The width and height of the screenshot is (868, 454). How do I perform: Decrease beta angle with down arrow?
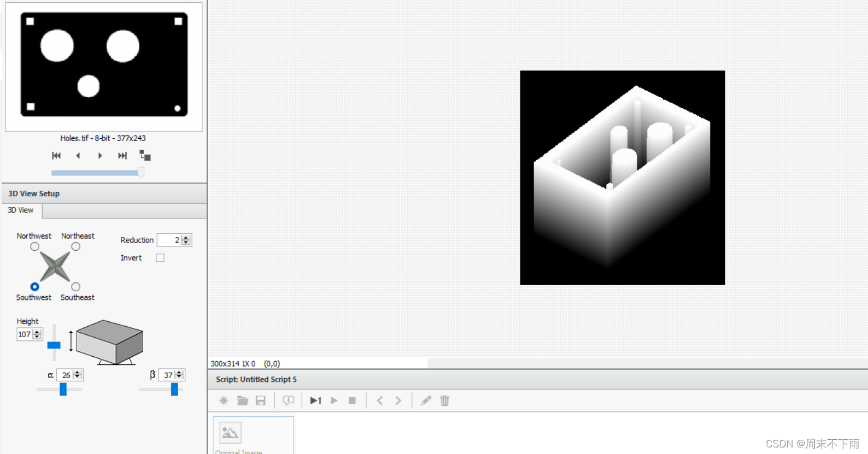(179, 378)
